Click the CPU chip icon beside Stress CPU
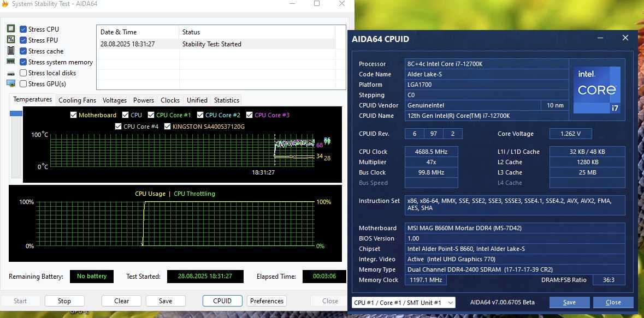 (x=11, y=29)
